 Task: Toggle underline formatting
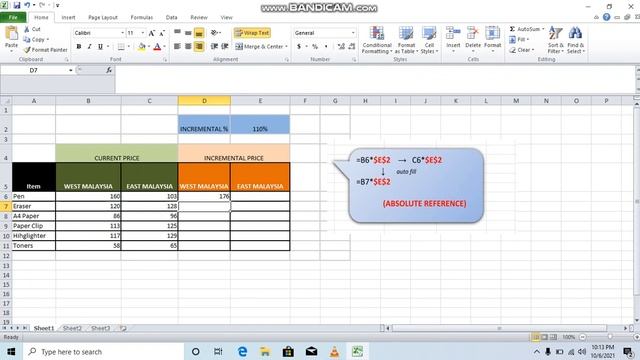[100, 47]
